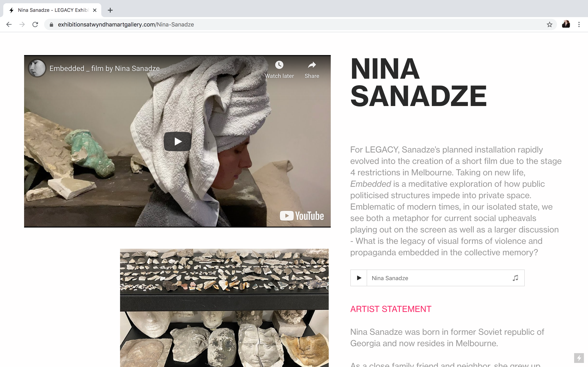View site information lock icon
The image size is (588, 367).
(51, 24)
